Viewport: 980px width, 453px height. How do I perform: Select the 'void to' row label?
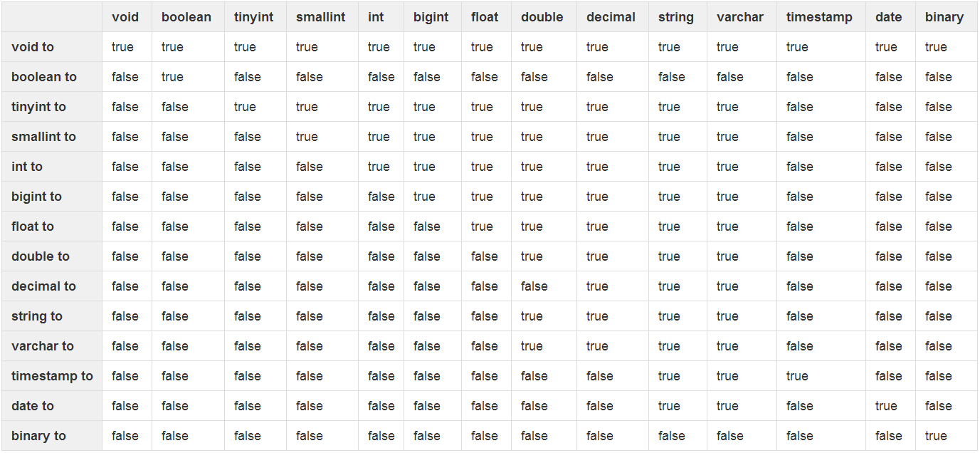pos(33,47)
